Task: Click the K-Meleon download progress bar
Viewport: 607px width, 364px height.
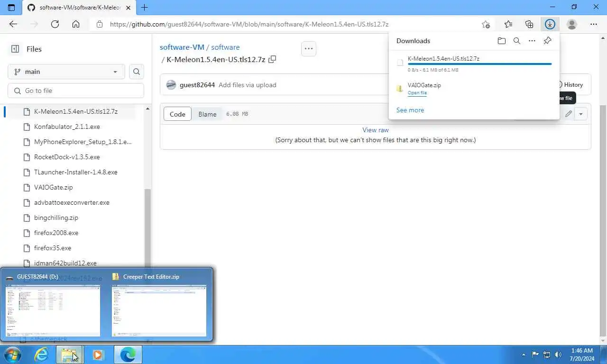Action: (x=479, y=64)
